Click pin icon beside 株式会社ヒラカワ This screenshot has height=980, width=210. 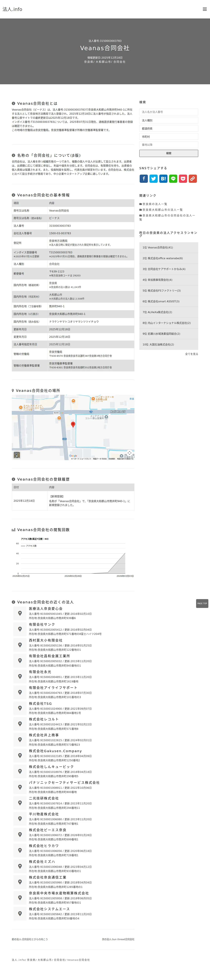point(20,850)
